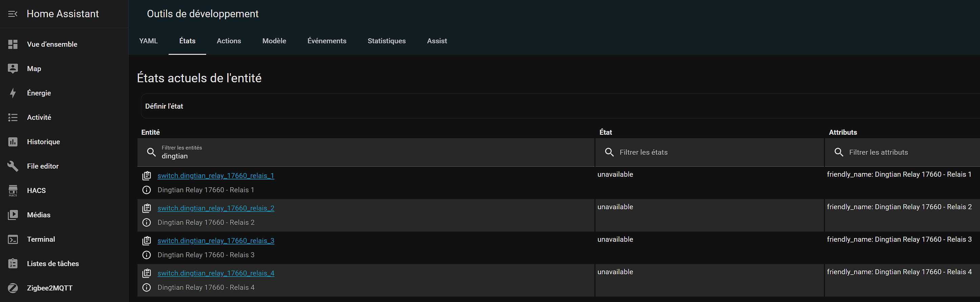
Task: Open File editor wrench icon
Action: 13,166
